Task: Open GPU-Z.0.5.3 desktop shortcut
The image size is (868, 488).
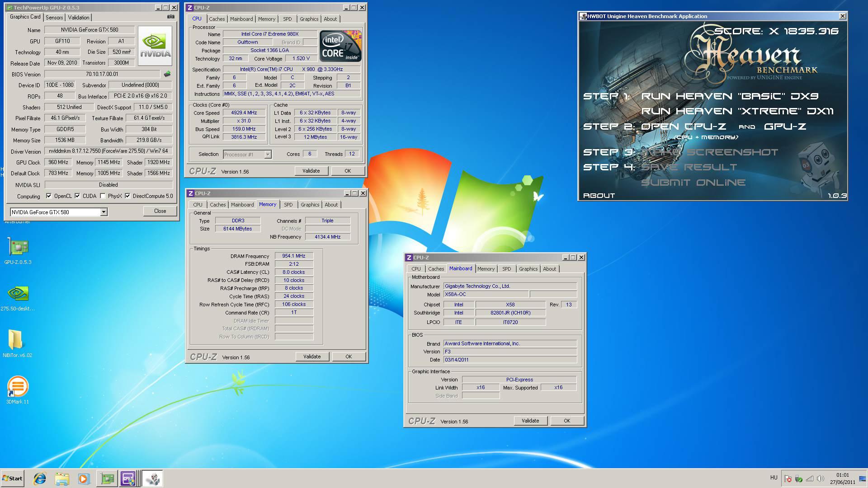Action: point(18,251)
